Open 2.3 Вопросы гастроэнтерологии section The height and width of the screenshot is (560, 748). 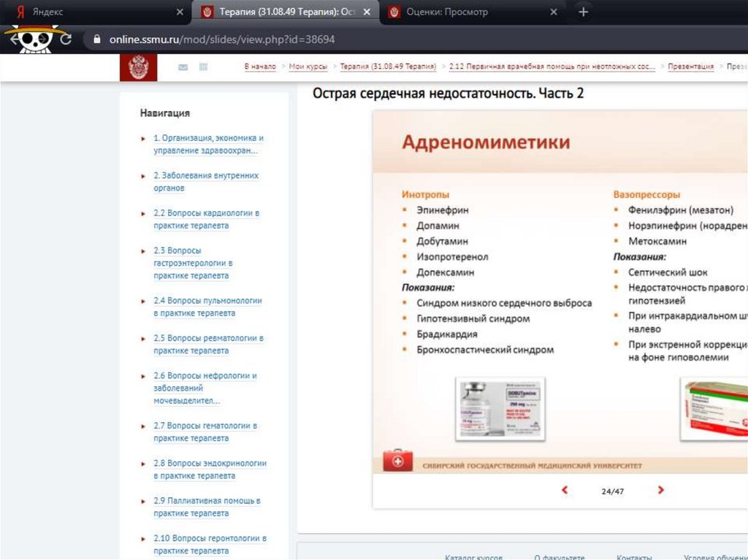pos(193,263)
